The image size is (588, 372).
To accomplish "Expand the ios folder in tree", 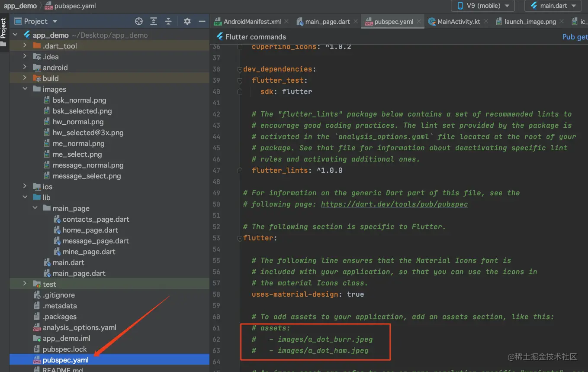I will (25, 187).
